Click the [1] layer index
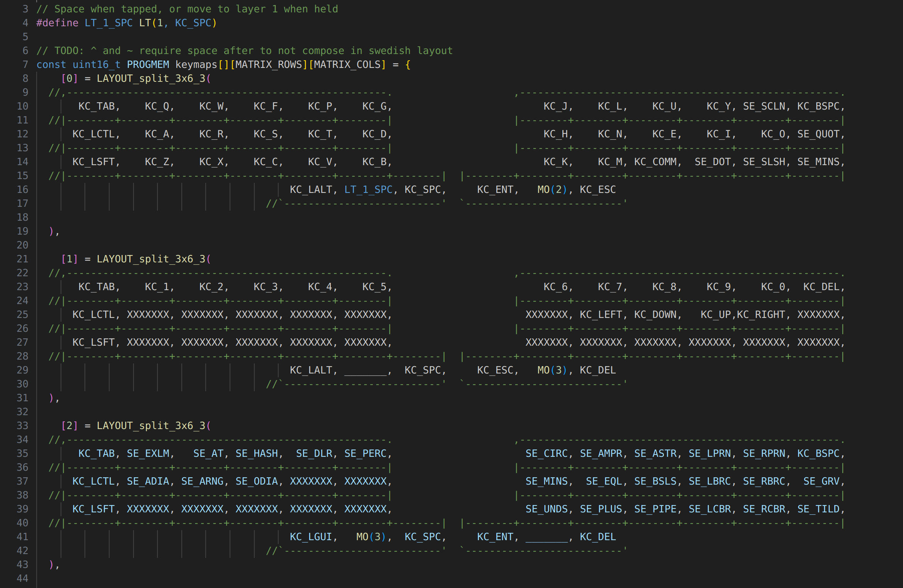Screen dimensions: 903x588 coord(69,259)
